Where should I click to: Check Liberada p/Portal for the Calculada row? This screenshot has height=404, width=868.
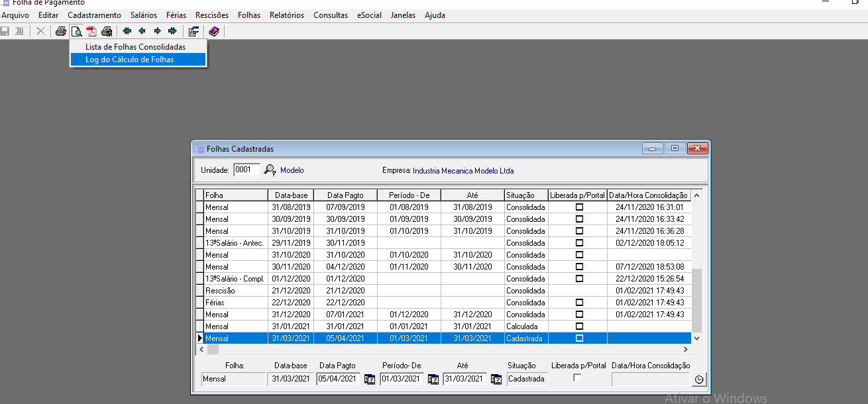pos(579,327)
